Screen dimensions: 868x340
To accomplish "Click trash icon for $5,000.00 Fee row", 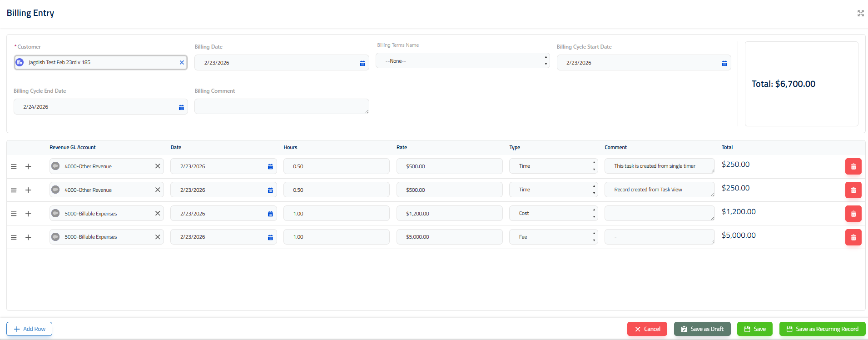I will coord(853,237).
